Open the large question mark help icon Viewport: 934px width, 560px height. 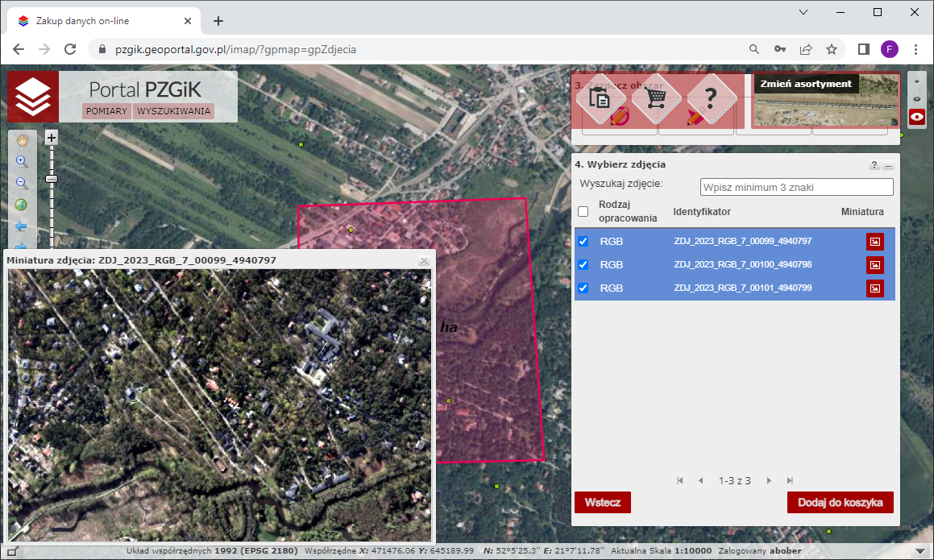click(x=710, y=98)
